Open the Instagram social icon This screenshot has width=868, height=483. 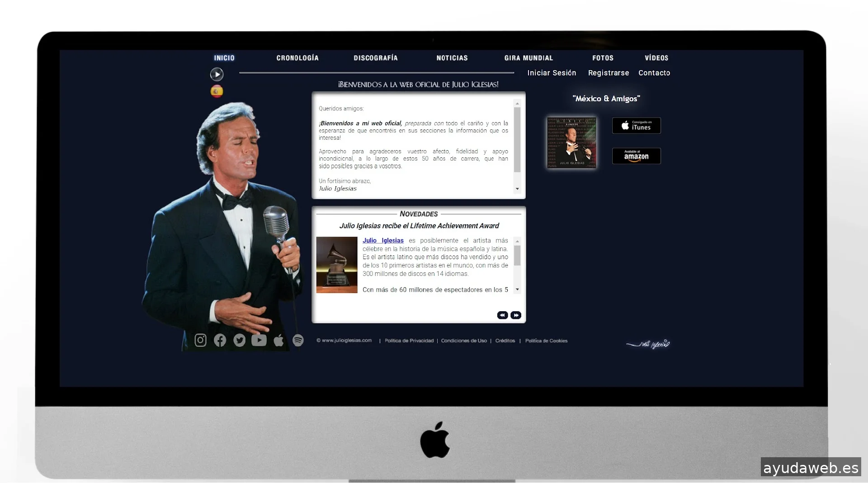[x=200, y=340]
